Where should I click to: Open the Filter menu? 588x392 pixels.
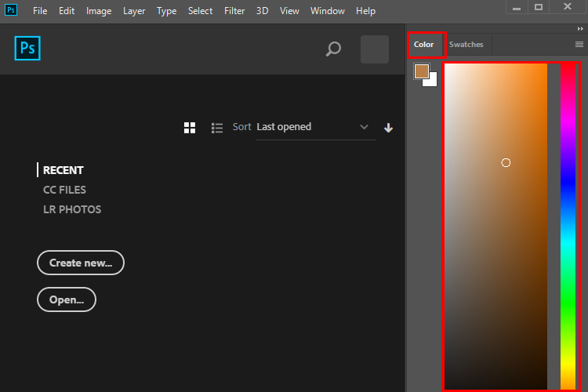234,11
